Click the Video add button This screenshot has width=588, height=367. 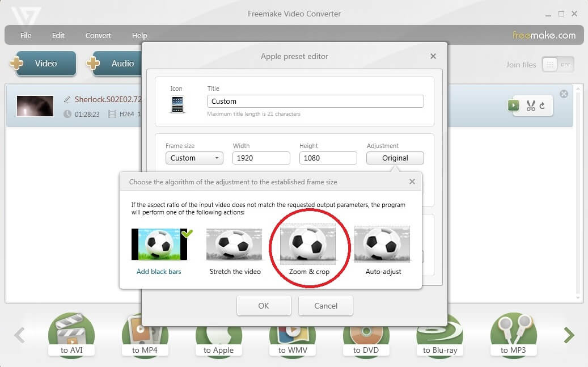[x=44, y=64]
